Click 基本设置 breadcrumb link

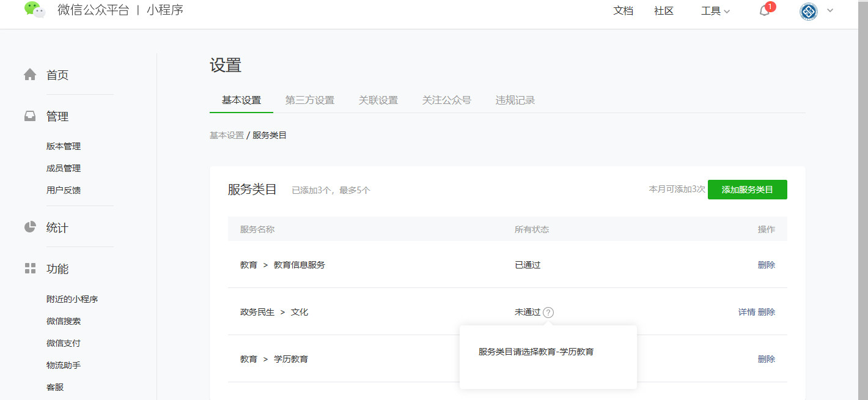coord(227,135)
